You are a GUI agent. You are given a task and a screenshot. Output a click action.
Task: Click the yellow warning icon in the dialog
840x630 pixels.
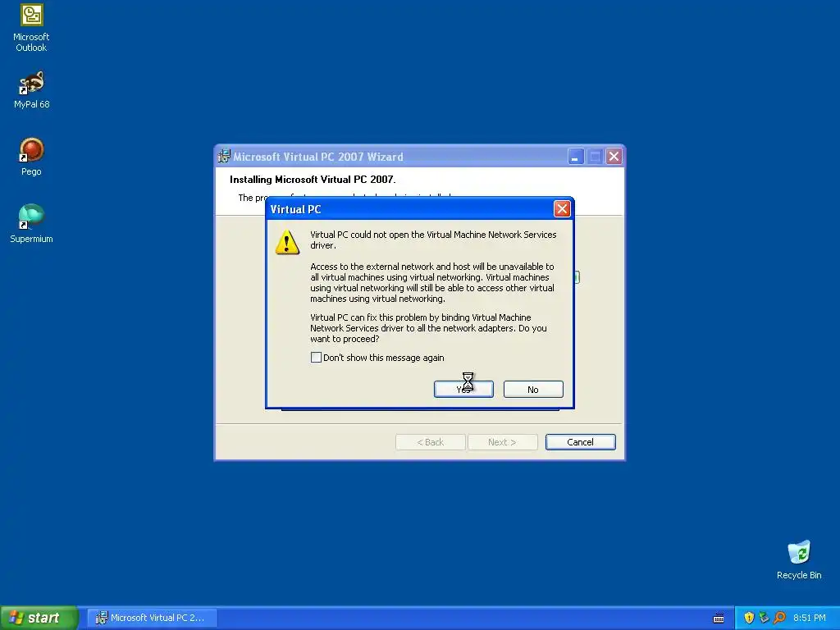[287, 242]
